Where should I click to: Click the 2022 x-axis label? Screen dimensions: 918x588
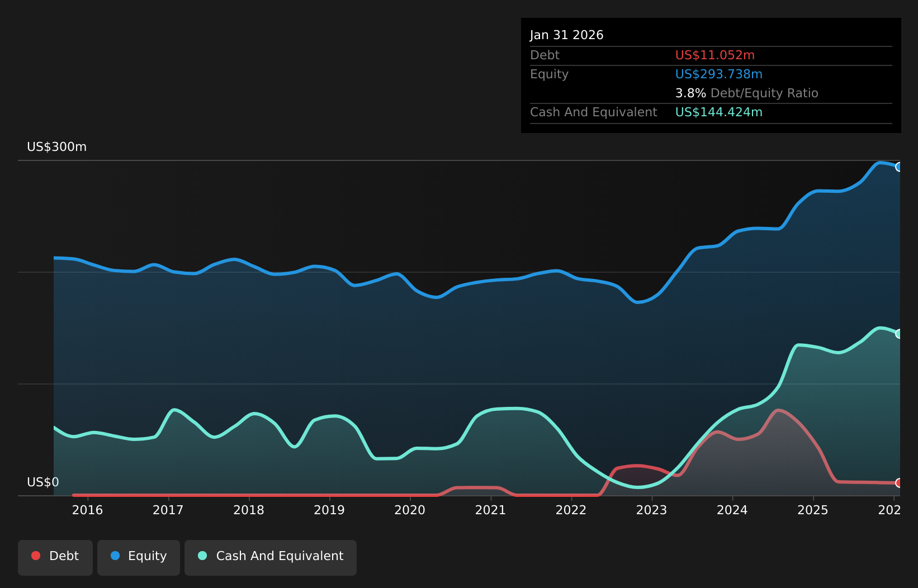point(571,510)
